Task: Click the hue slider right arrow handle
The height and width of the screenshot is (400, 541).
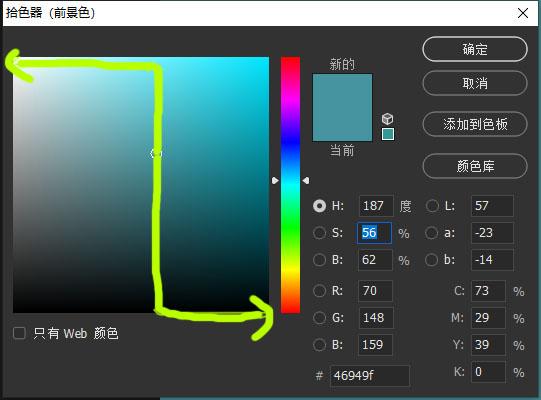Action: click(x=306, y=181)
